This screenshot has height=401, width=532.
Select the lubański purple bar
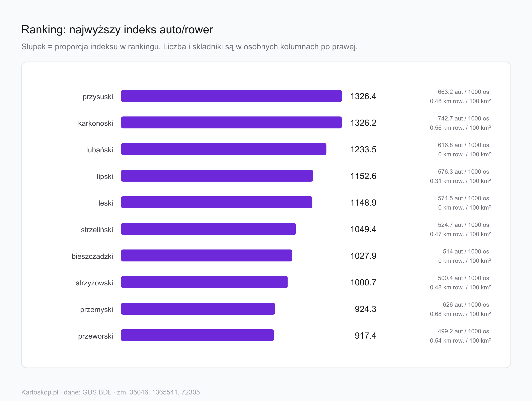224,149
